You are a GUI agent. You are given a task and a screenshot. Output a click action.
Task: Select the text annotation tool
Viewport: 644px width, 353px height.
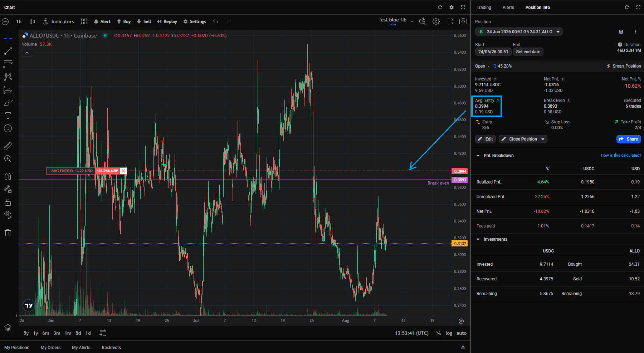tap(8, 116)
